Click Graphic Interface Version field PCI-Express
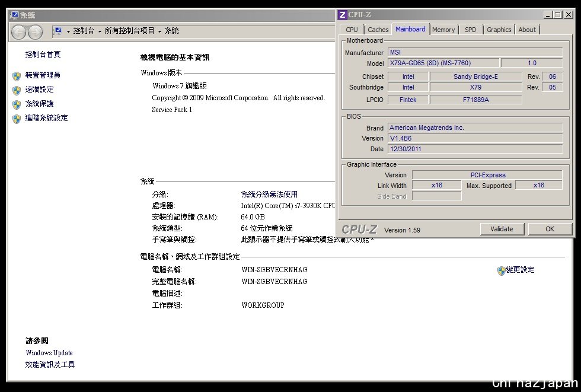 point(487,175)
